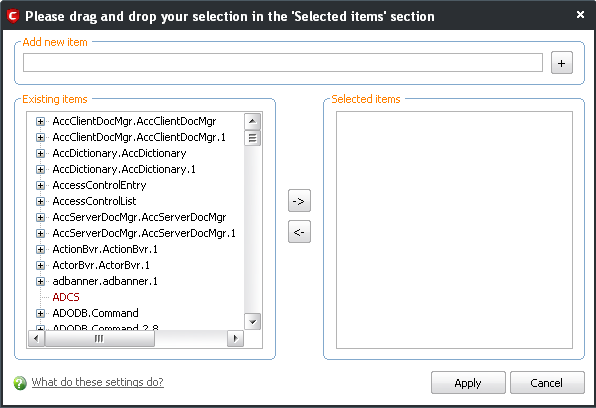This screenshot has height=408, width=596.
Task: Select the AccessControlList item
Action: click(x=94, y=201)
